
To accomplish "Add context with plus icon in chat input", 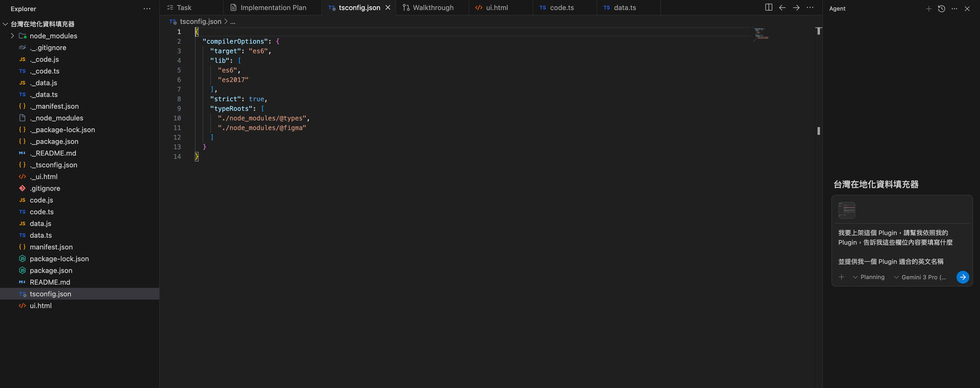I will coord(841,277).
